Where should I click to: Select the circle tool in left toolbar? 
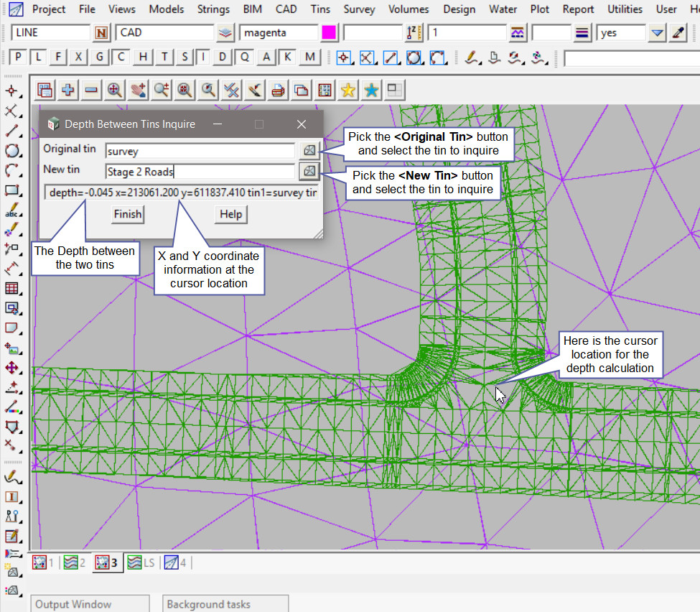pos(11,150)
